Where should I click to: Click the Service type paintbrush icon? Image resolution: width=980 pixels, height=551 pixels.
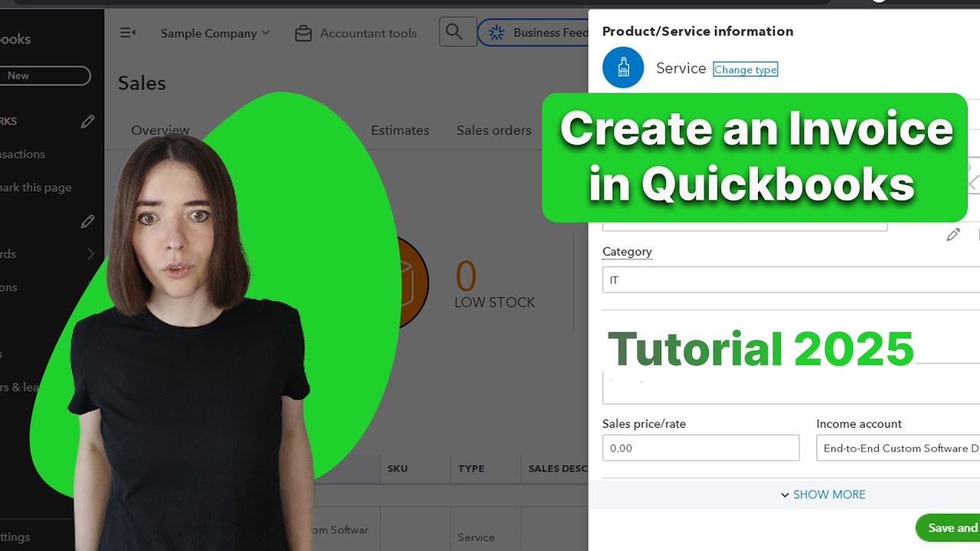622,67
